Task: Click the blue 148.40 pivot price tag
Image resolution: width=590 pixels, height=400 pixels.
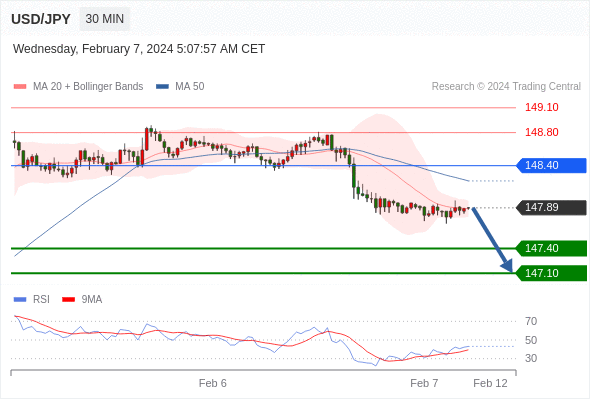Action: [x=551, y=165]
